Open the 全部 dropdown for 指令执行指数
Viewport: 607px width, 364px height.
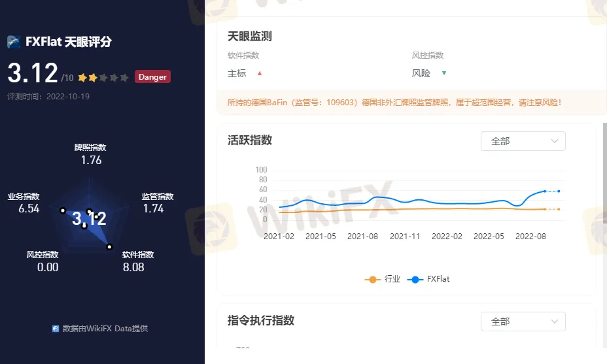point(523,322)
